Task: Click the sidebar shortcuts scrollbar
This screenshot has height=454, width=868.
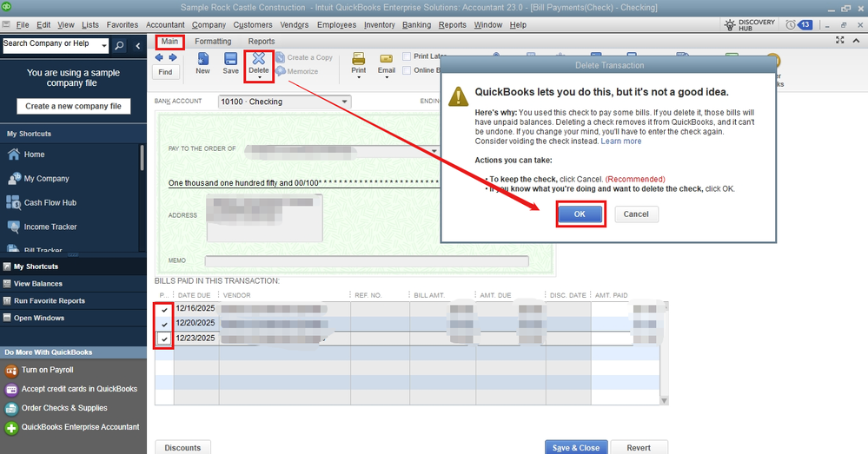Action: [142, 158]
